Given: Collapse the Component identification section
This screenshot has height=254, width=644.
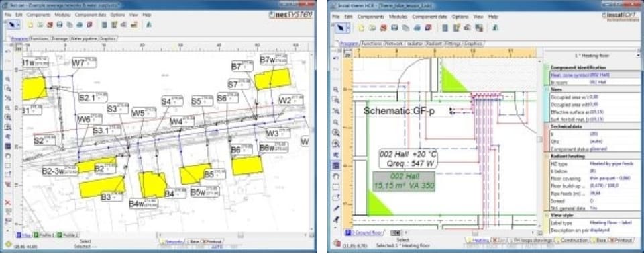Looking at the screenshot, I should click(547, 67).
